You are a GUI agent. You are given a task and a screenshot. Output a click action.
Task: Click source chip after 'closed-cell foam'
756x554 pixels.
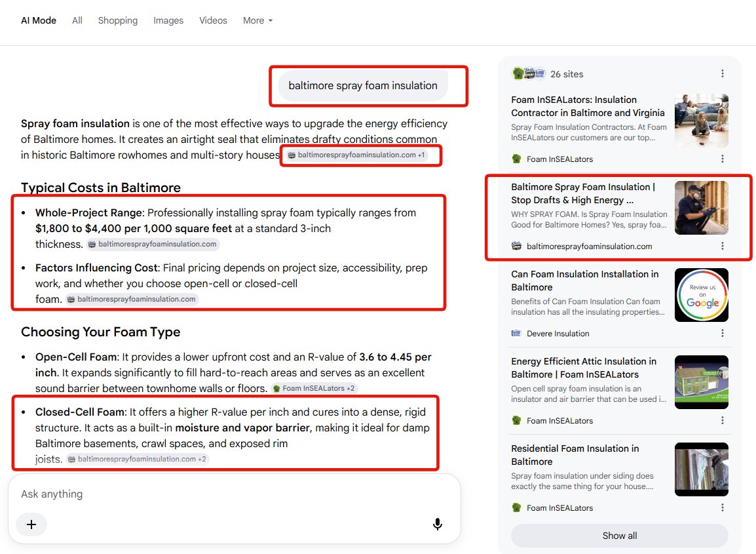pos(132,299)
